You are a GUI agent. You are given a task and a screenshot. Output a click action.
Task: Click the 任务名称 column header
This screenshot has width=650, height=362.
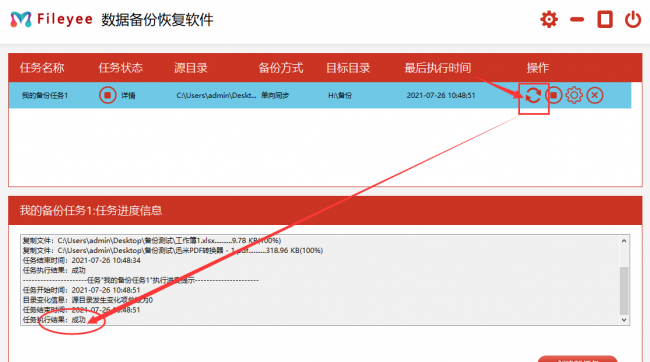(x=42, y=68)
